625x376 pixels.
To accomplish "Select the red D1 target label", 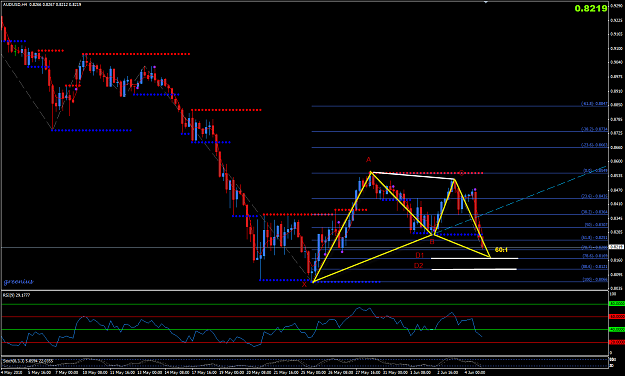I will (419, 255).
